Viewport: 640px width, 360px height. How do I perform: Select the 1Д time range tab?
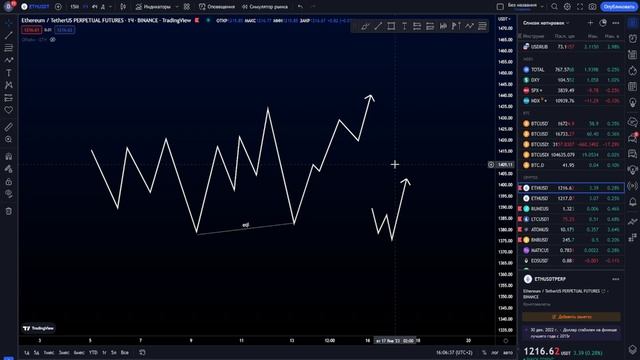click(27, 352)
